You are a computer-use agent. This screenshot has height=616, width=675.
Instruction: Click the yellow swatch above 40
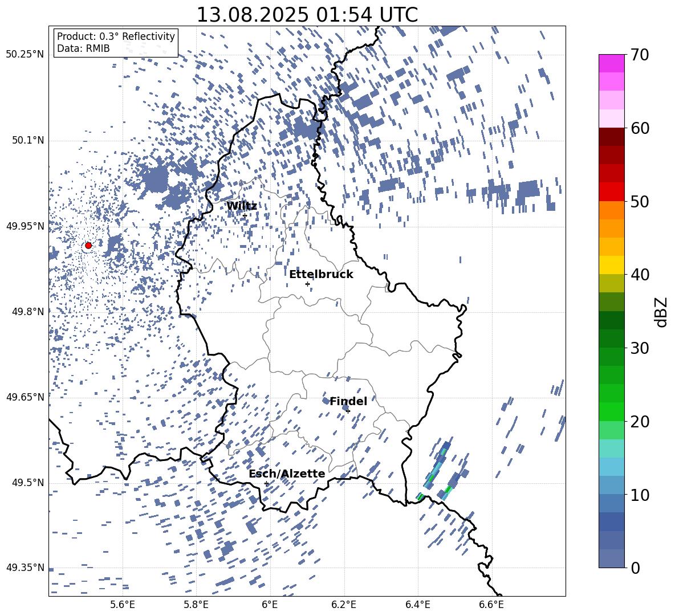[612, 265]
